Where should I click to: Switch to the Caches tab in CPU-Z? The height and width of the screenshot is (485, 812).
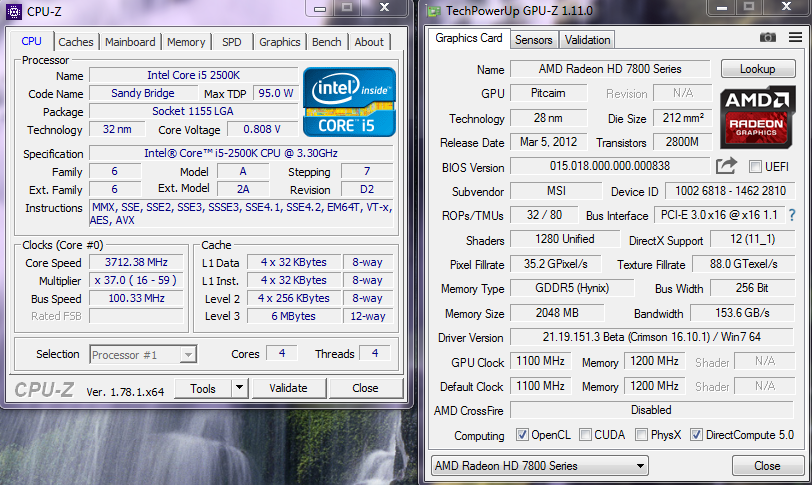point(76,42)
